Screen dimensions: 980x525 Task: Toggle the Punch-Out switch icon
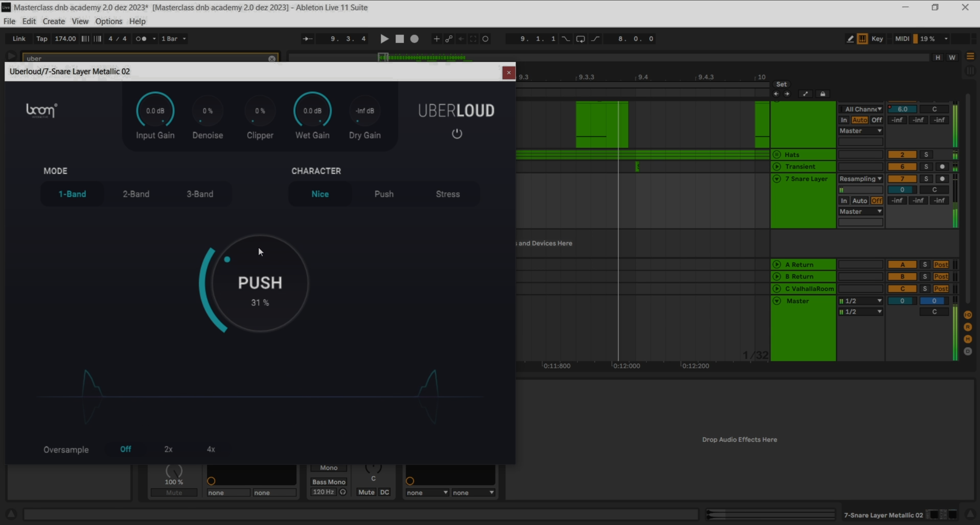(x=595, y=39)
